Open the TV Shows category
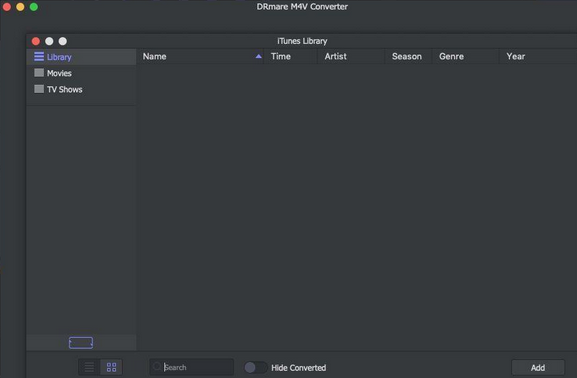Viewport: 577px width, 378px height. coord(81,89)
